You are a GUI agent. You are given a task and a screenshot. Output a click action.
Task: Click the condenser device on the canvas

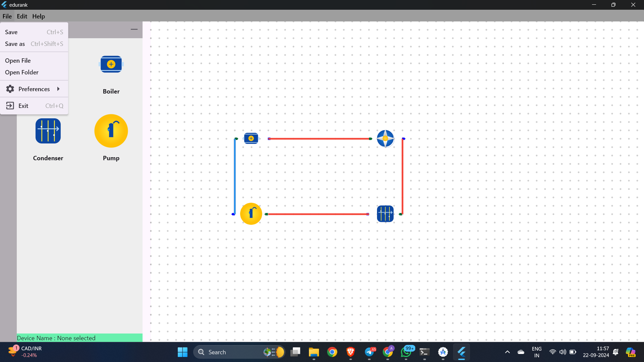385,214
